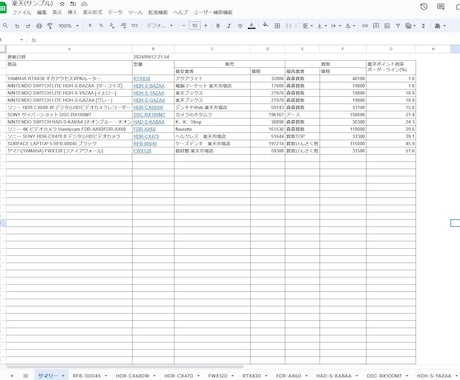Viewport: 460px width, 380px height.
Task: Activate the paint format tool
Action: click(50, 26)
